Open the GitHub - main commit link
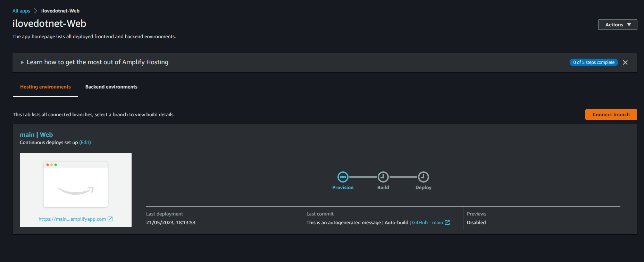The image size is (644, 262). pos(427,222)
